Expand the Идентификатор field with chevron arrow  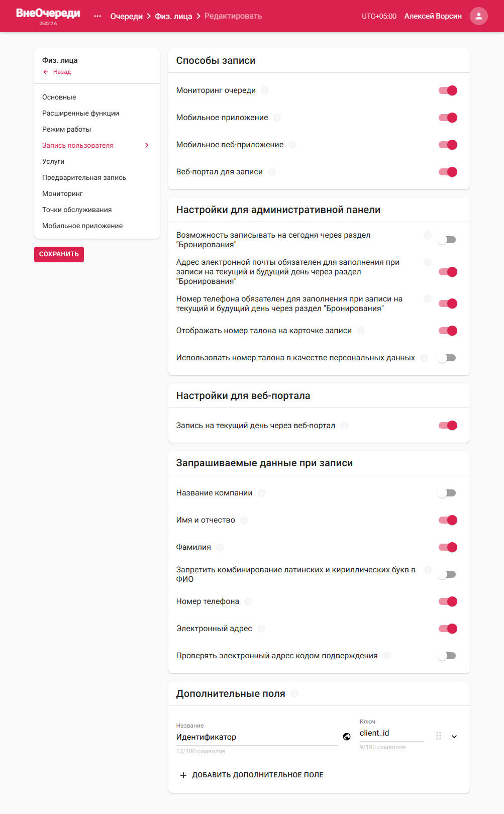click(x=454, y=737)
